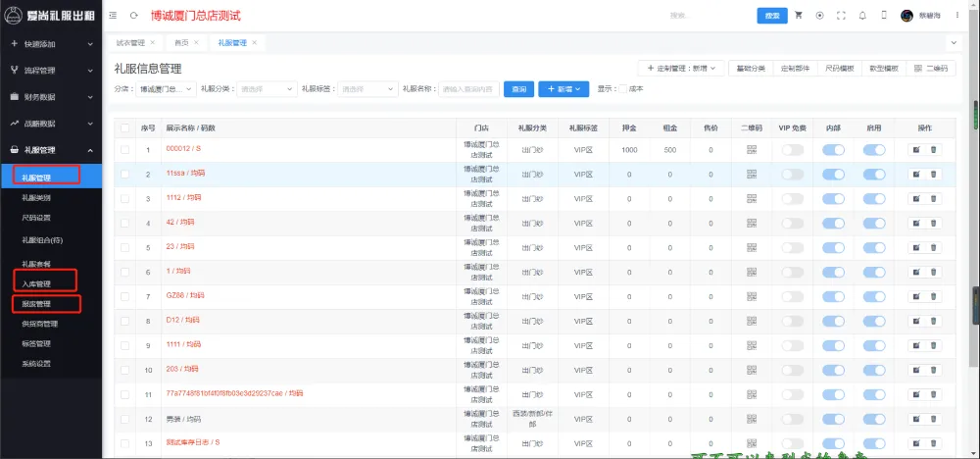Collapse sidebar using the hamburger menu icon
This screenshot has height=459, width=980.
tap(113, 16)
